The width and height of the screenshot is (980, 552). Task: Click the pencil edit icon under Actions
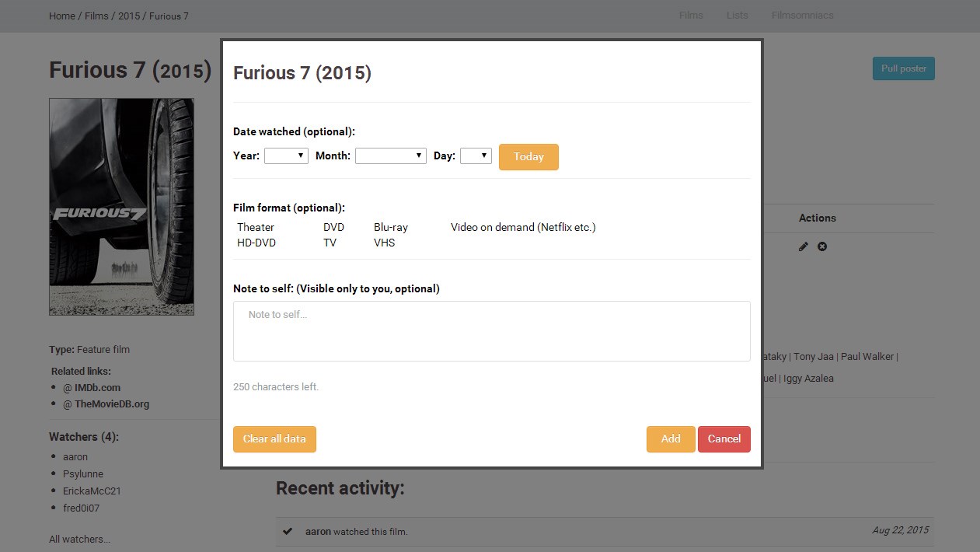pos(804,246)
